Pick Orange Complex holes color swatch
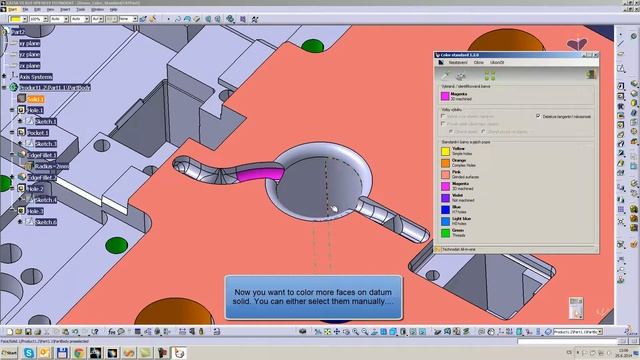 pyautogui.click(x=445, y=163)
